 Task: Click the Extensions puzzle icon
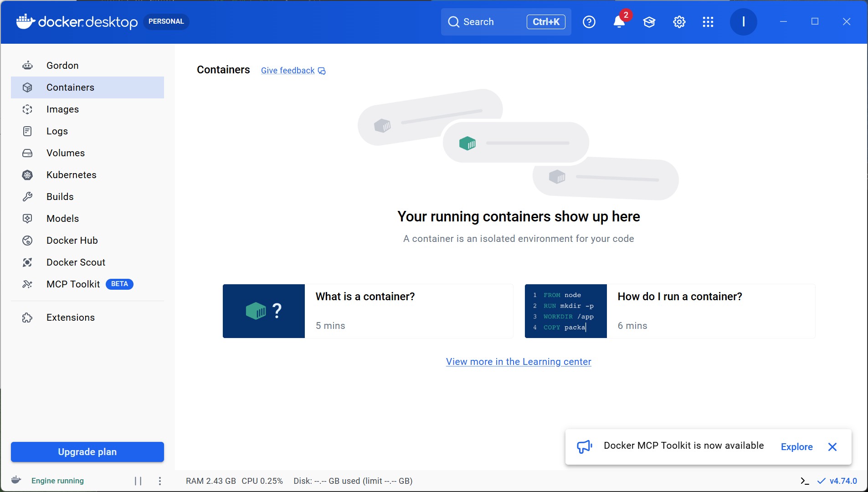click(27, 318)
